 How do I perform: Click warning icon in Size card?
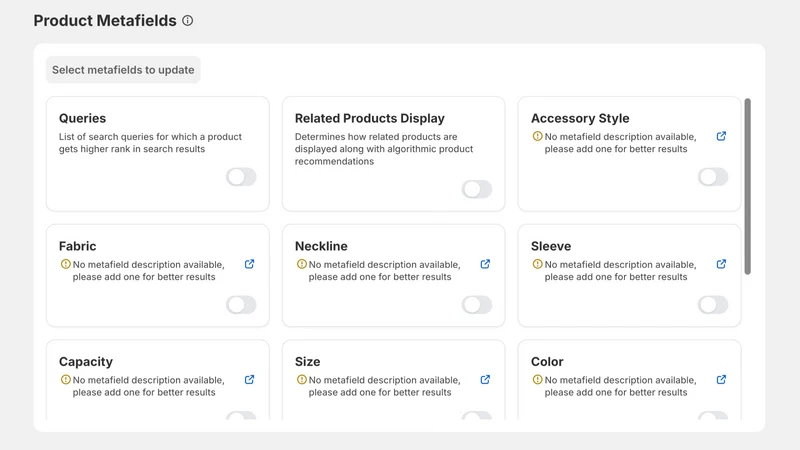point(302,380)
